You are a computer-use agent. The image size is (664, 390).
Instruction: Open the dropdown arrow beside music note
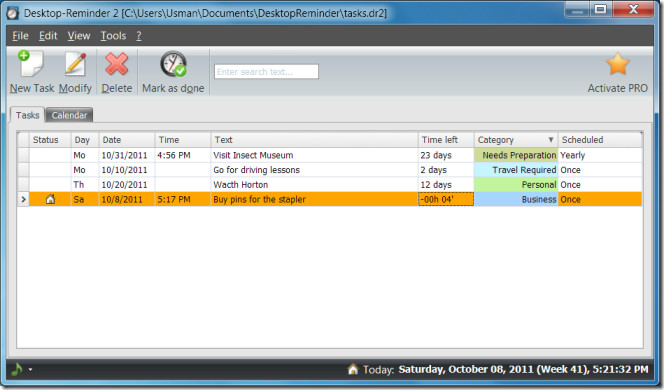[30, 370]
